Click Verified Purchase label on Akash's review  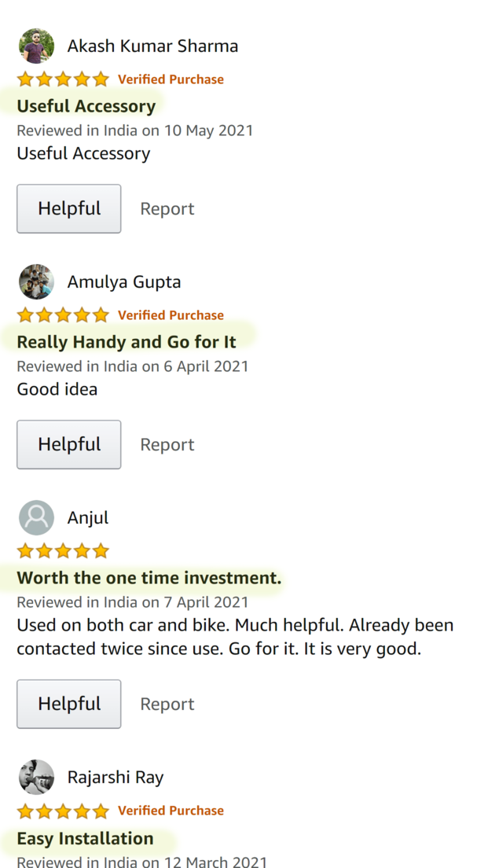(x=171, y=79)
